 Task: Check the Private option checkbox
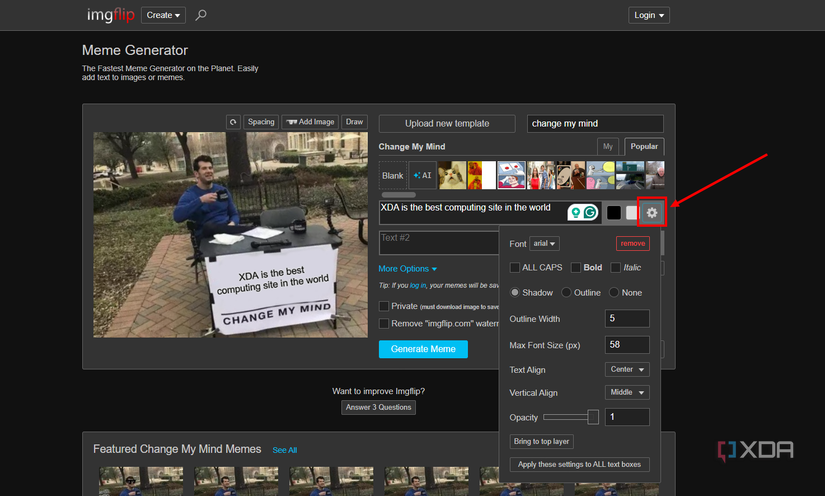point(384,306)
